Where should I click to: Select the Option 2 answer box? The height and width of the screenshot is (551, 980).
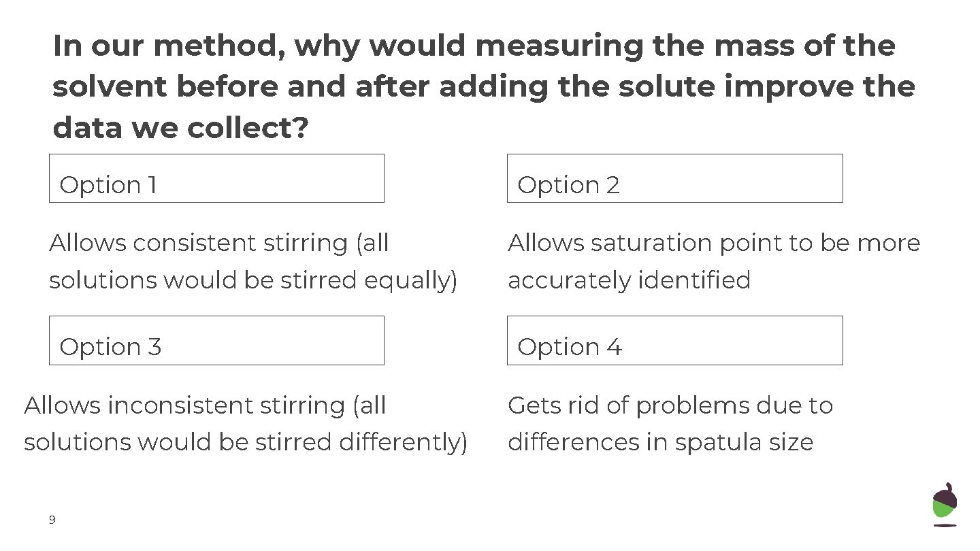click(674, 178)
